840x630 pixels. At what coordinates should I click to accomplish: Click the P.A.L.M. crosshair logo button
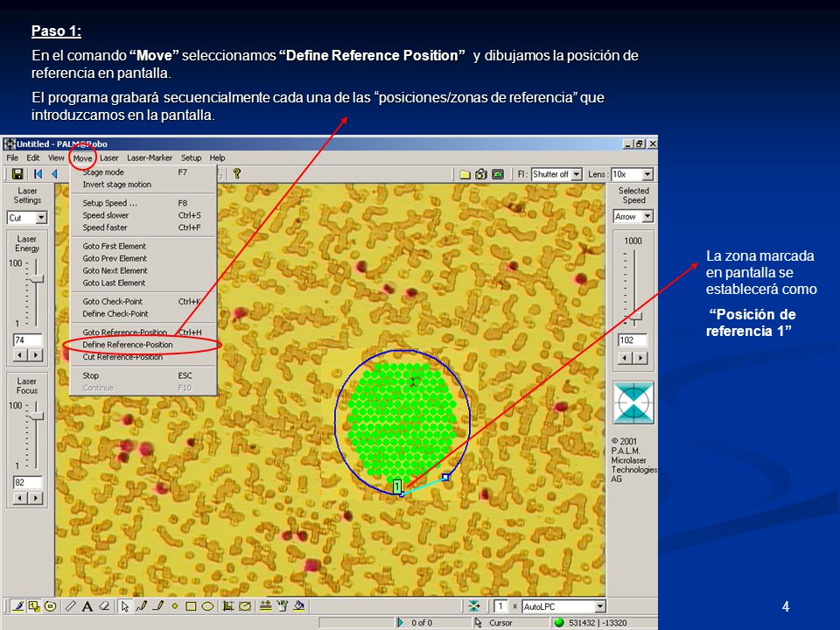(x=633, y=402)
